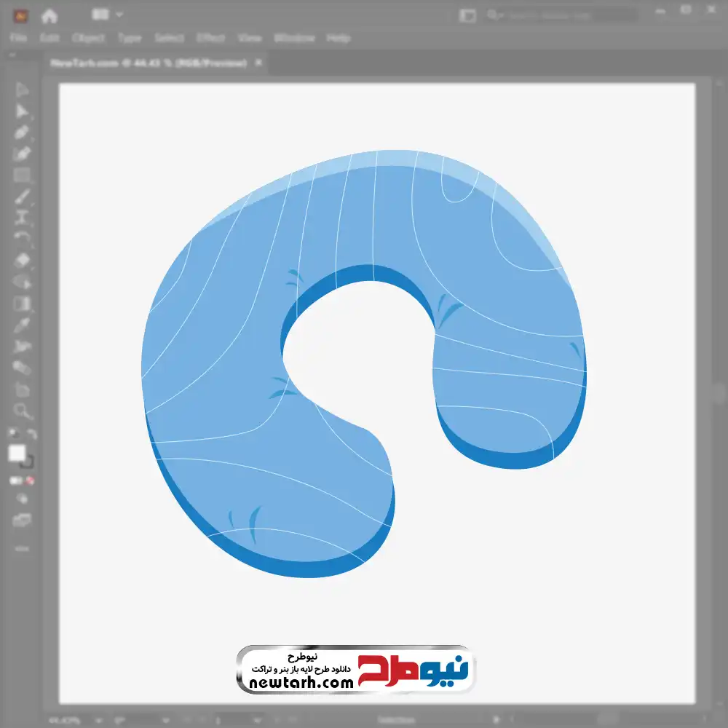Choose the Zoom magnifier tool

click(22, 411)
